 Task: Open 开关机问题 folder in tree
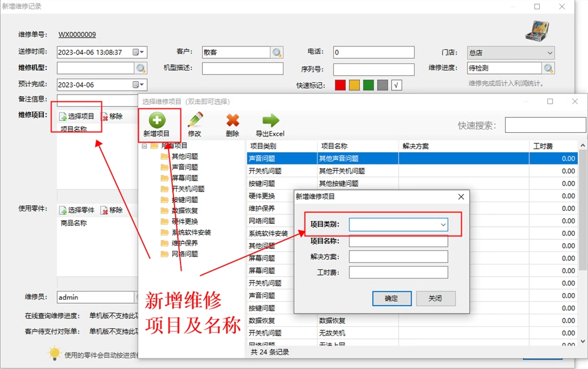point(183,189)
